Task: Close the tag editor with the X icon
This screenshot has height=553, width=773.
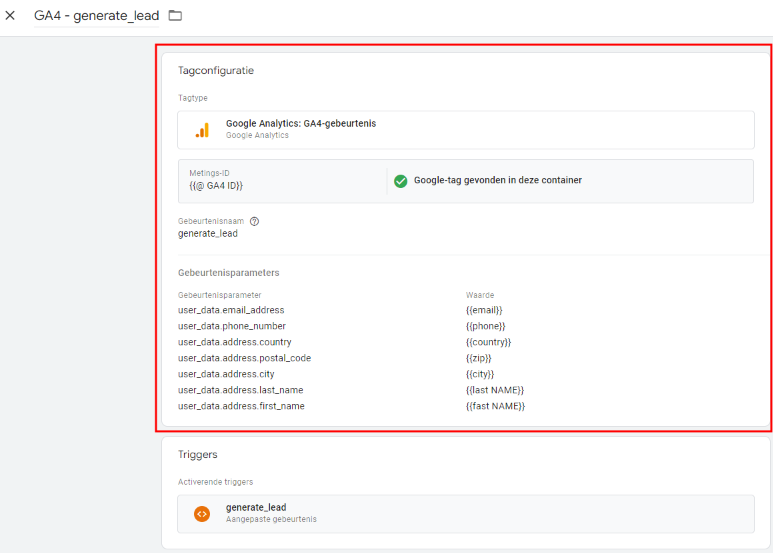Action: pyautogui.click(x=11, y=16)
